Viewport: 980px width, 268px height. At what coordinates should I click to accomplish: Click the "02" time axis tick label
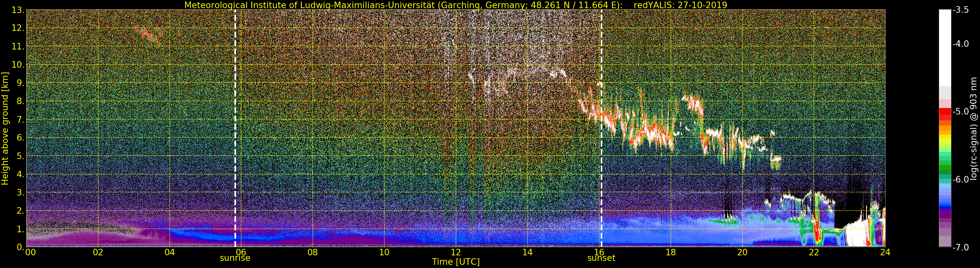point(98,252)
